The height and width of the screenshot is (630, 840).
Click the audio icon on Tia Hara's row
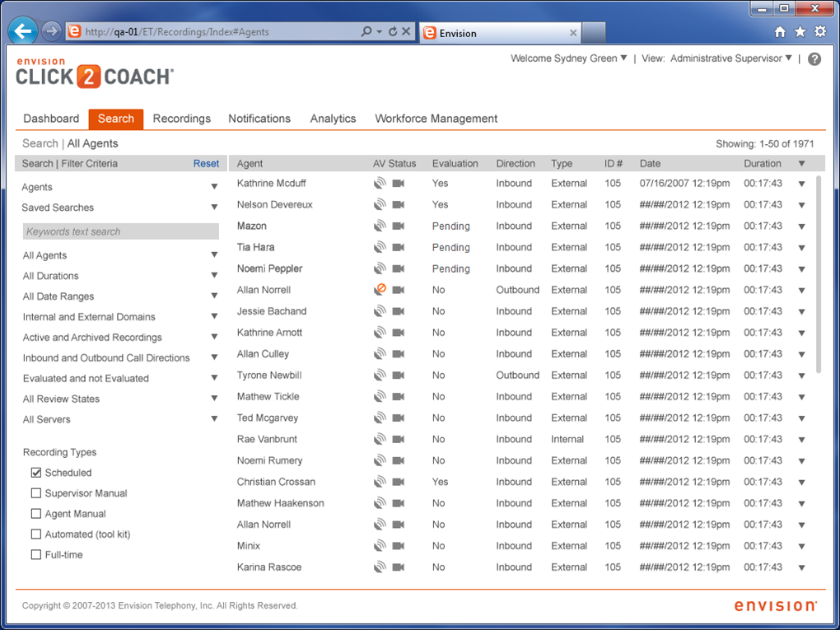380,247
